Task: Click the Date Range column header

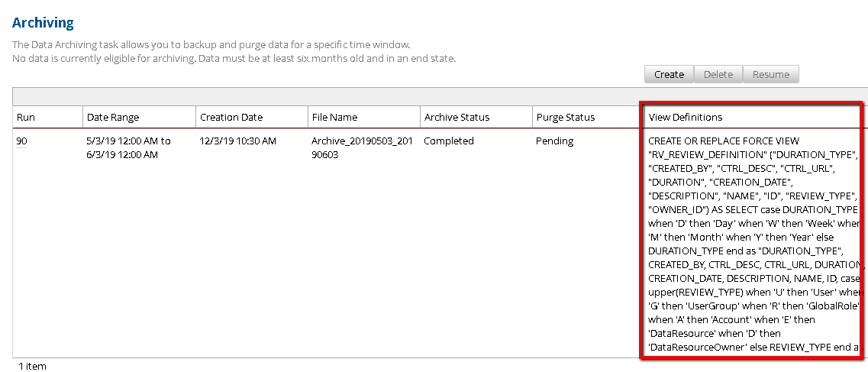Action: (x=113, y=117)
